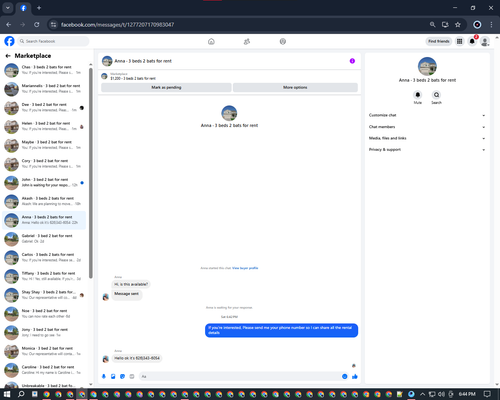The width and height of the screenshot is (500, 400).
Task: Expand the Customize chat section
Action: click(x=427, y=115)
